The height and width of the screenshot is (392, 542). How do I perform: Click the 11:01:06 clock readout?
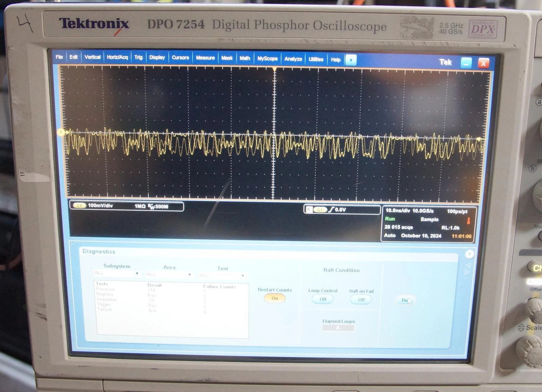pyautogui.click(x=462, y=236)
